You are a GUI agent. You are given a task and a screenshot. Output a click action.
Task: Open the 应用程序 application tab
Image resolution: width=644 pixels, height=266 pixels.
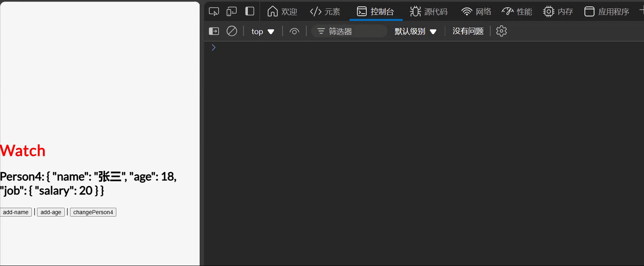(607, 12)
